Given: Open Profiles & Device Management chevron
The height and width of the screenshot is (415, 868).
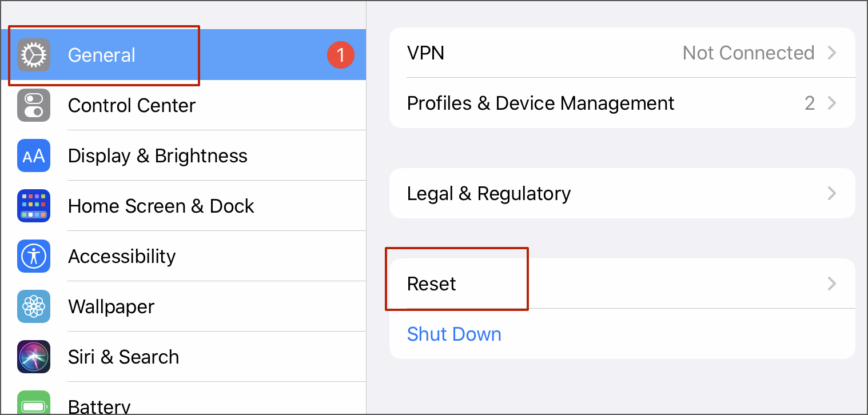Looking at the screenshot, I should pos(832,103).
